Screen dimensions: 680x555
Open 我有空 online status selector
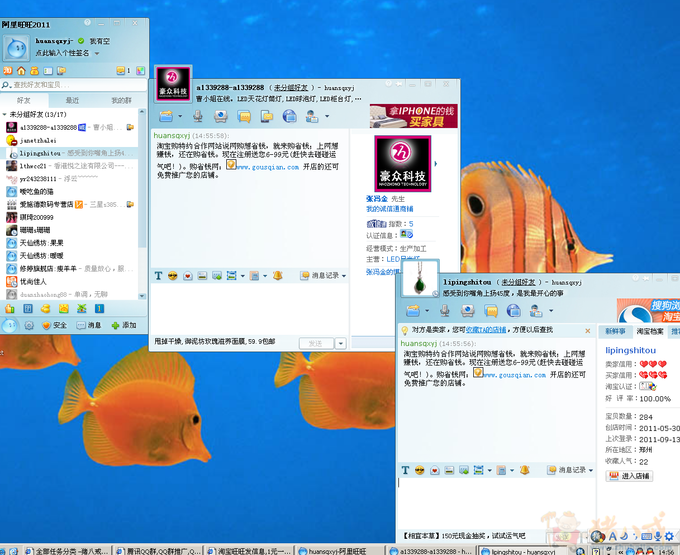pos(94,41)
